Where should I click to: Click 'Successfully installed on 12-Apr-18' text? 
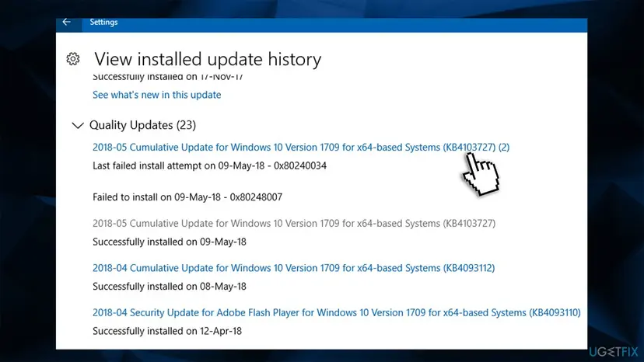coord(167,331)
